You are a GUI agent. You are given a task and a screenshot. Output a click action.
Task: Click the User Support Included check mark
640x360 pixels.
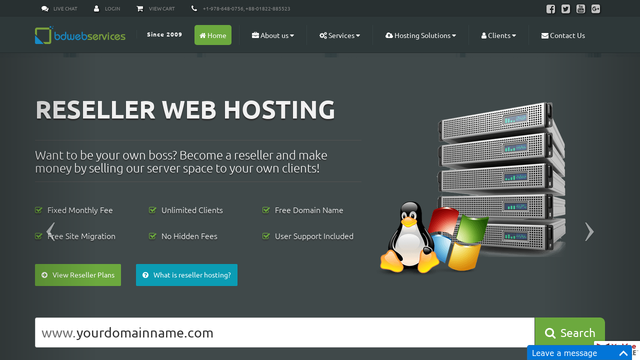pos(266,236)
